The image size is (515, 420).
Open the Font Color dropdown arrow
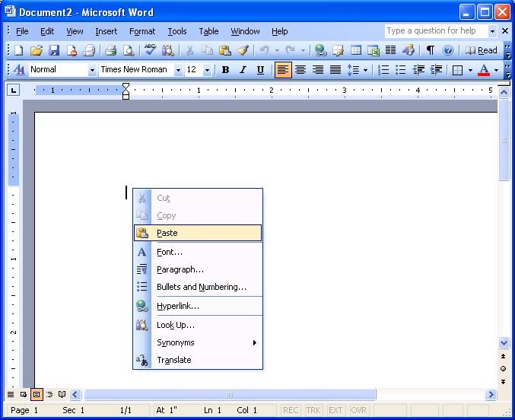(496, 70)
